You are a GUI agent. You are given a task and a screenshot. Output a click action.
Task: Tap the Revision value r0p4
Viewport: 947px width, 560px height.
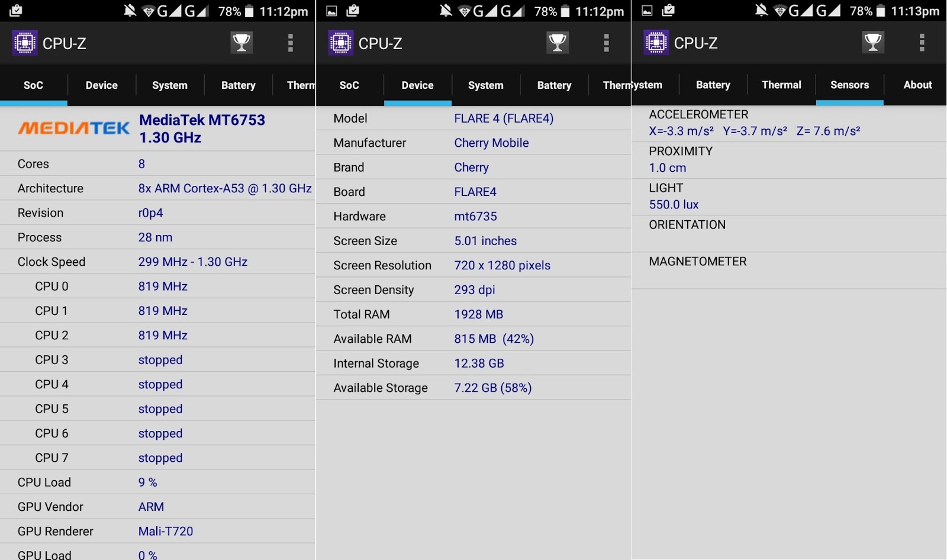[x=150, y=213]
